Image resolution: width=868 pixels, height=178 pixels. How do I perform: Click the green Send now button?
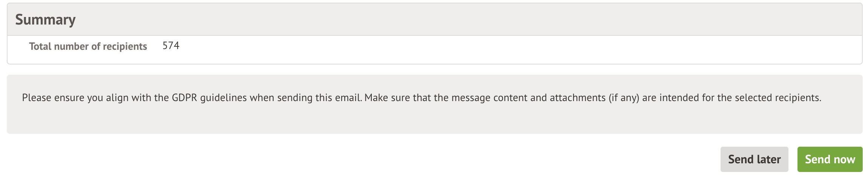coord(830,160)
